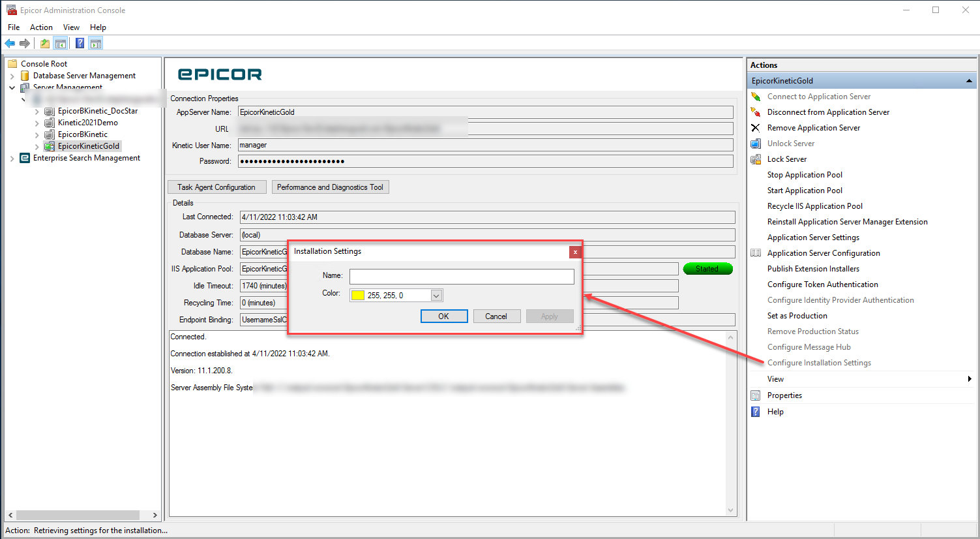Close the Installation Settings dialog

coord(575,252)
